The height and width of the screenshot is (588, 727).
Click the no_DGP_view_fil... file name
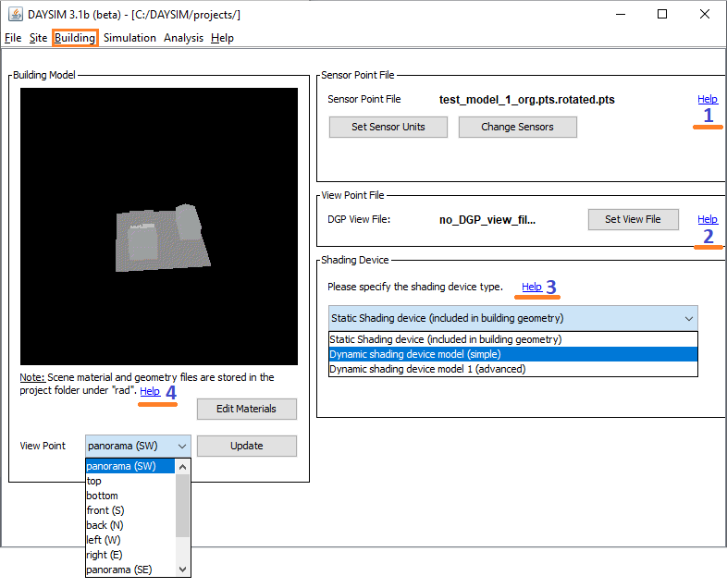[x=487, y=220]
